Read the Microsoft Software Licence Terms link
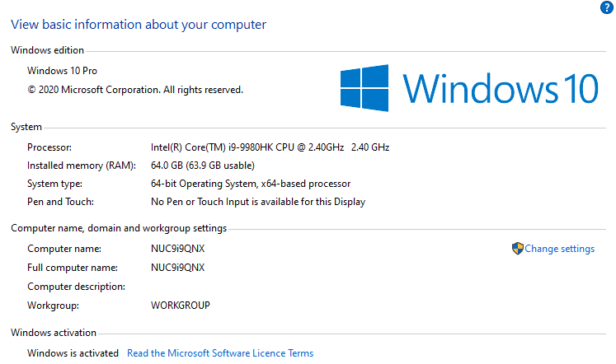The image size is (616, 364). [220, 353]
